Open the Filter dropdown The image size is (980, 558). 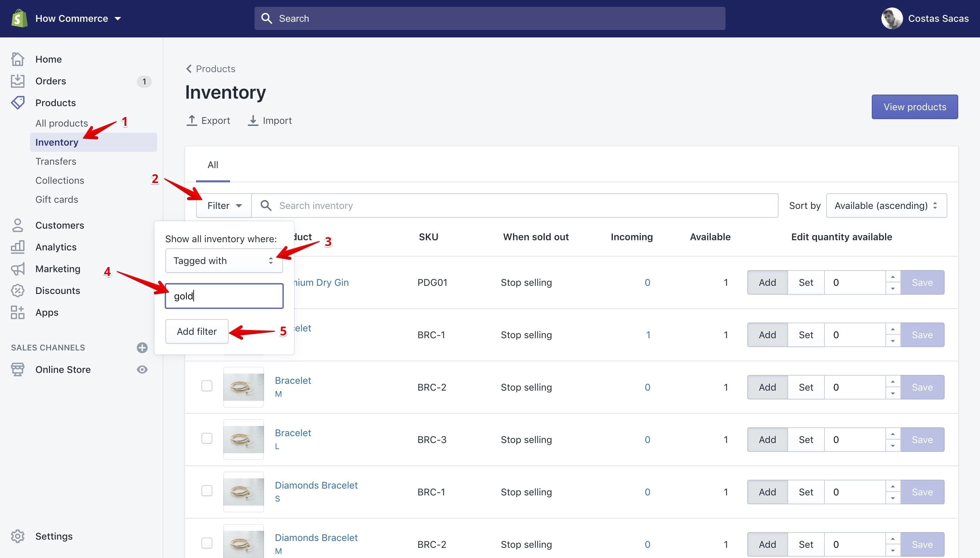pyautogui.click(x=224, y=206)
